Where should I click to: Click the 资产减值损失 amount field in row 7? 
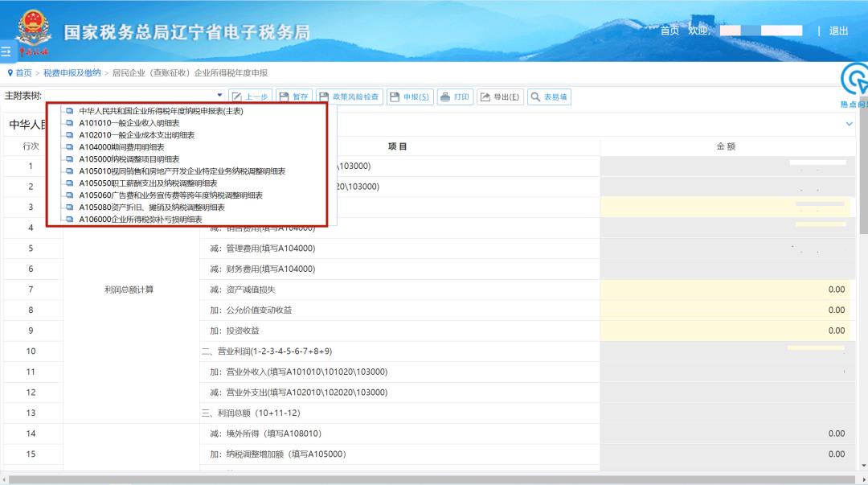click(x=727, y=290)
